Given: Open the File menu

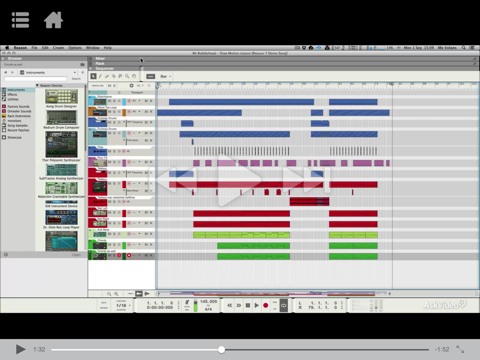Looking at the screenshot, I should pyautogui.click(x=34, y=48).
